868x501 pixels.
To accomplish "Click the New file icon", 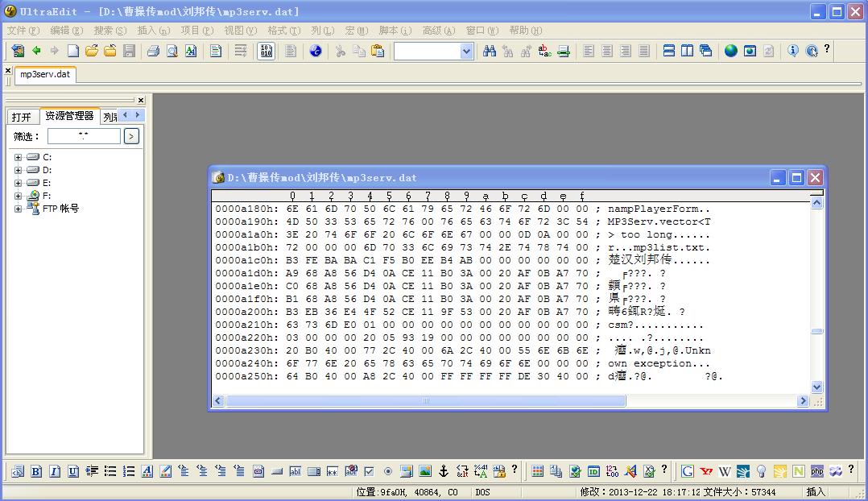I will pos(73,51).
